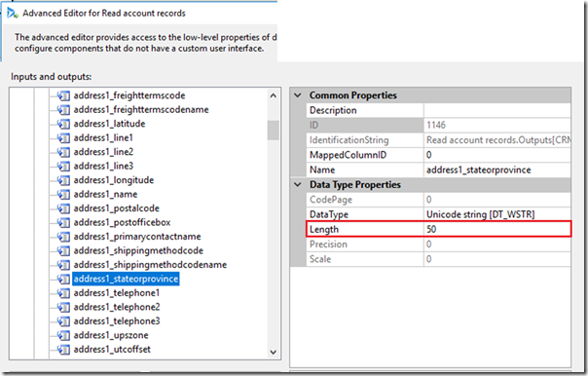Viewport: 588px width, 376px height.
Task: Click the Length value 50
Action: click(x=497, y=229)
